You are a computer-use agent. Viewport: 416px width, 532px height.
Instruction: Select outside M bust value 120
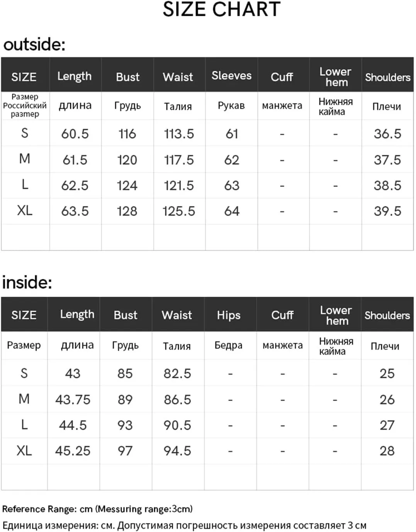point(127,160)
